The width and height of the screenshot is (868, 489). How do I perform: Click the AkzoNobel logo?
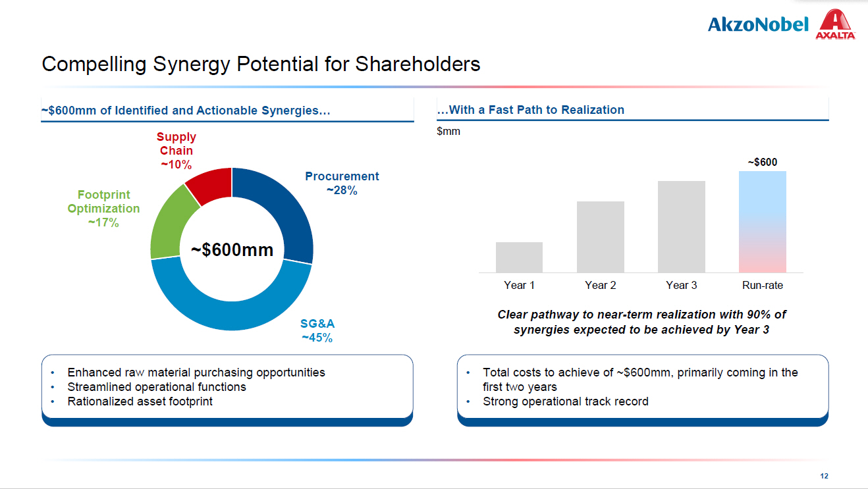757,25
